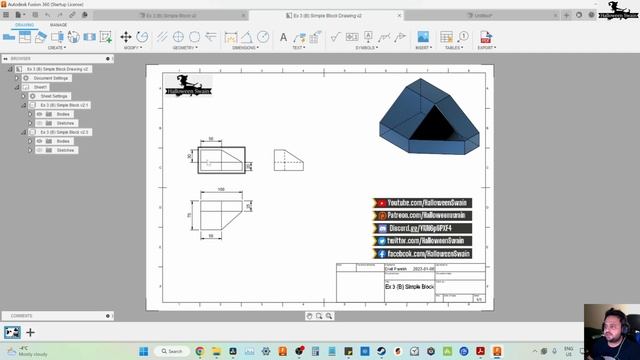Select the Move tool with four arrows

[126, 37]
